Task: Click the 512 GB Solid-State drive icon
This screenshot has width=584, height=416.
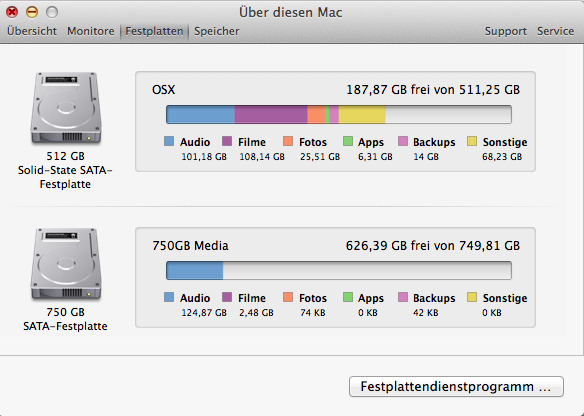Action: click(x=66, y=108)
